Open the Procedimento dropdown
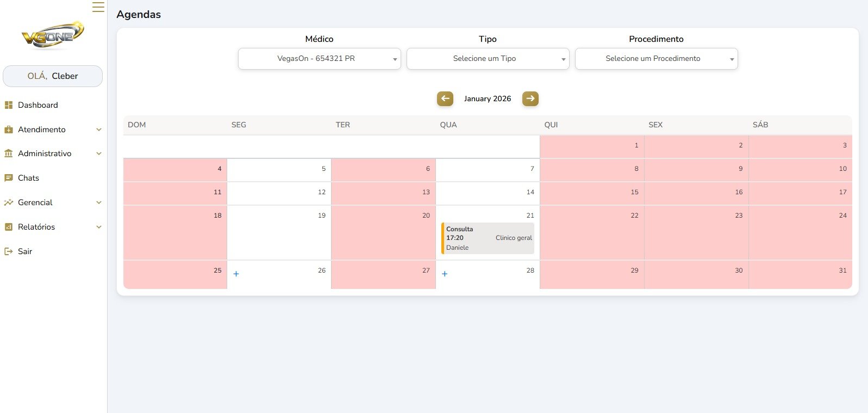 click(656, 59)
